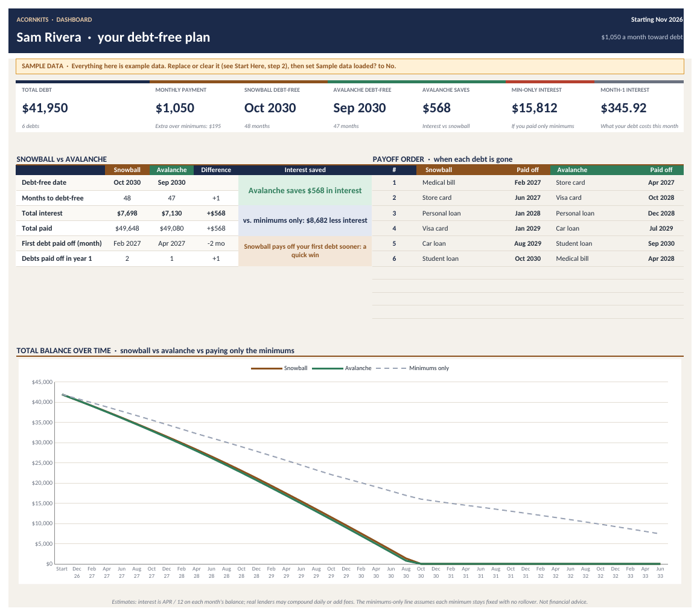
Task: Click the '6 debts' subtitle
Action: coord(30,126)
